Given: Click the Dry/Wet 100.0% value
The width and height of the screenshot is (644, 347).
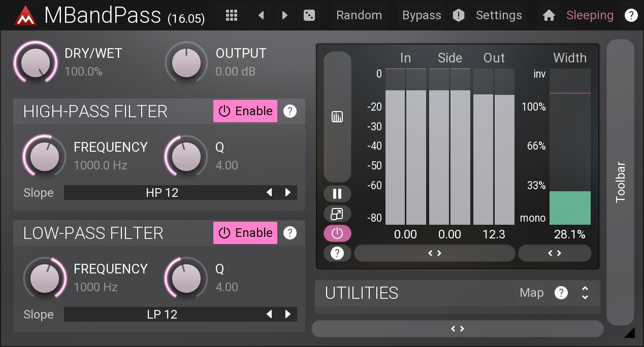Looking at the screenshot, I should [x=83, y=72].
